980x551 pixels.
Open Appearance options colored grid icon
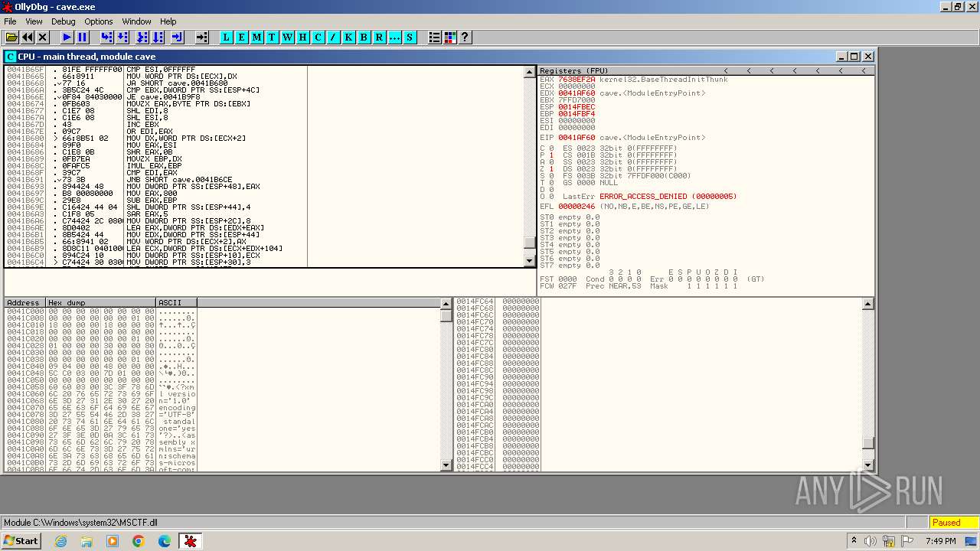[450, 37]
